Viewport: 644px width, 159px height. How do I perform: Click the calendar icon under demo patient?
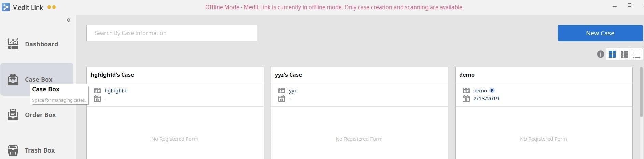[x=466, y=99]
